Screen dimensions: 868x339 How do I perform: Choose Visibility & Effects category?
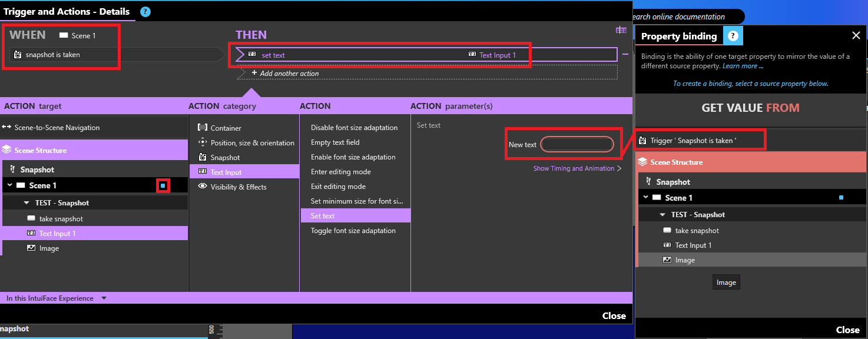[238, 187]
